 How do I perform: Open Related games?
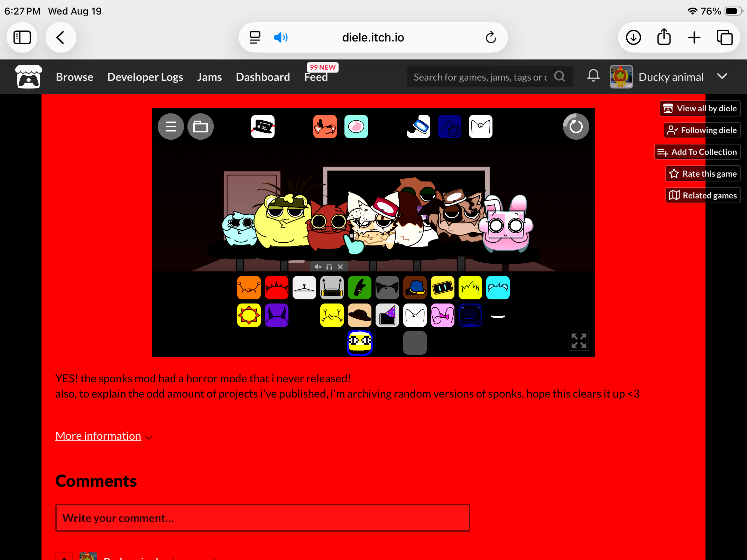click(x=703, y=195)
